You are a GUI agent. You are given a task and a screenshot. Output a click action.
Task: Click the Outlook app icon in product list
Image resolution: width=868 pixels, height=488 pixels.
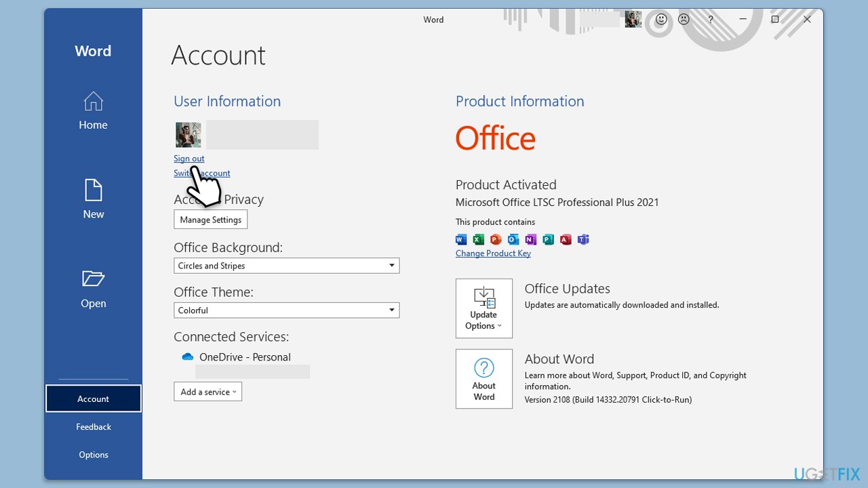pyautogui.click(x=513, y=239)
